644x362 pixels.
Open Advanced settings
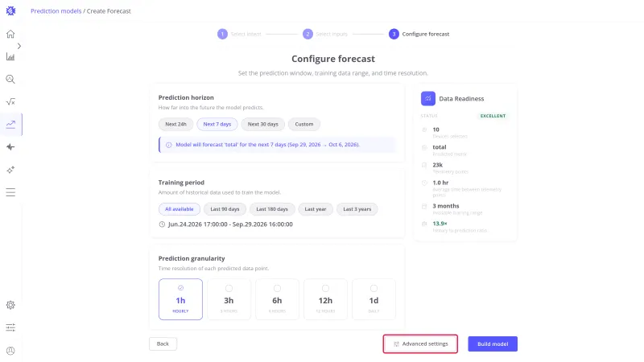[420, 344]
